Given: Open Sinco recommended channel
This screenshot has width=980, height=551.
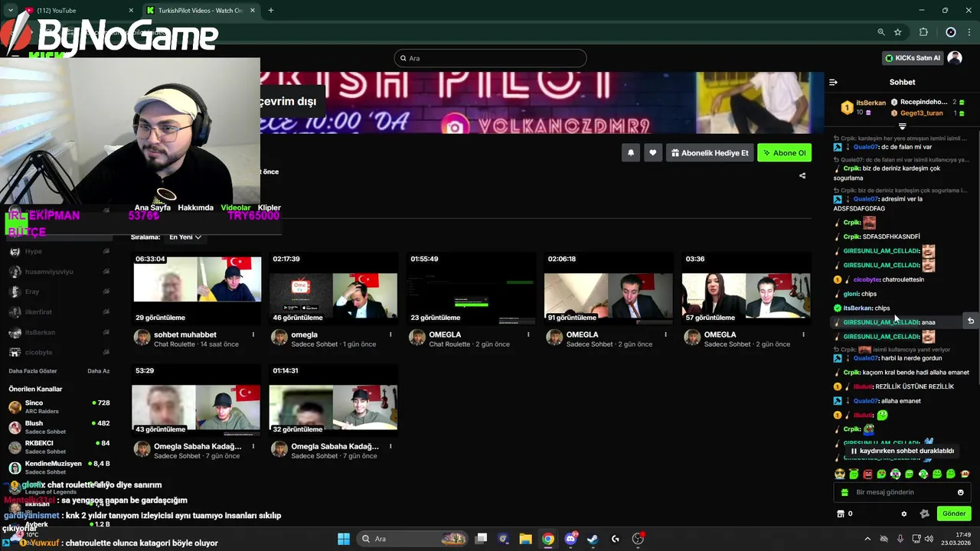Looking at the screenshot, I should (x=59, y=406).
